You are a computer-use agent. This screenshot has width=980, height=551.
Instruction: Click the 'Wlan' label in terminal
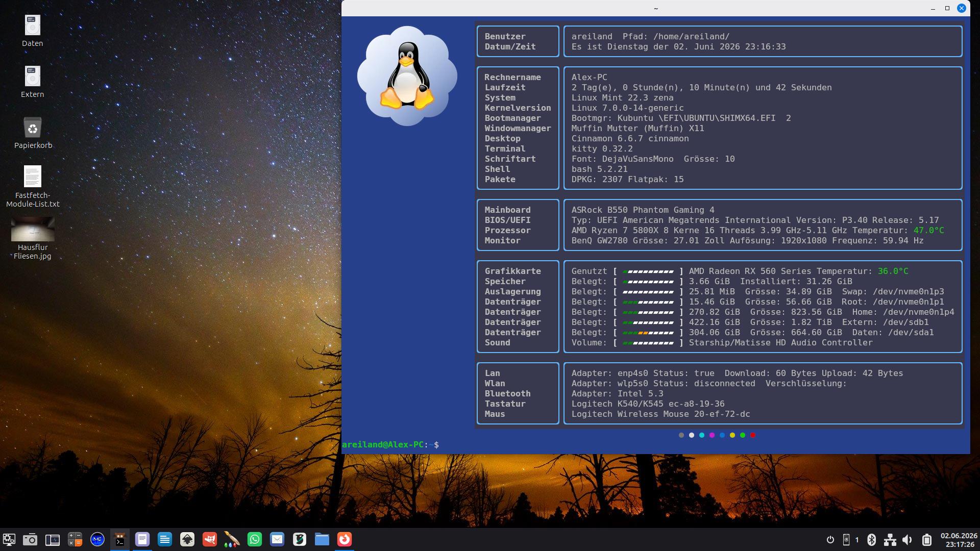495,384
